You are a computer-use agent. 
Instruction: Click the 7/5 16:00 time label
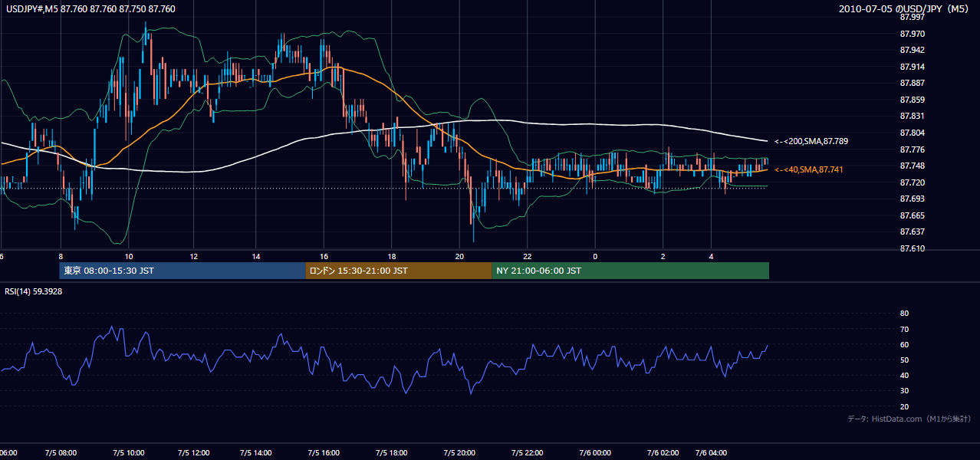pyautogui.click(x=324, y=453)
